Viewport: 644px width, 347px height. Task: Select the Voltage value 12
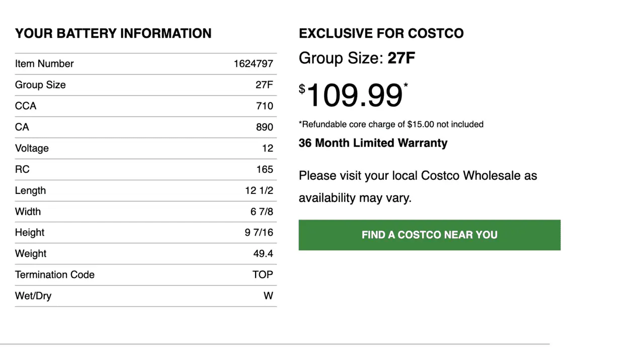pyautogui.click(x=268, y=148)
